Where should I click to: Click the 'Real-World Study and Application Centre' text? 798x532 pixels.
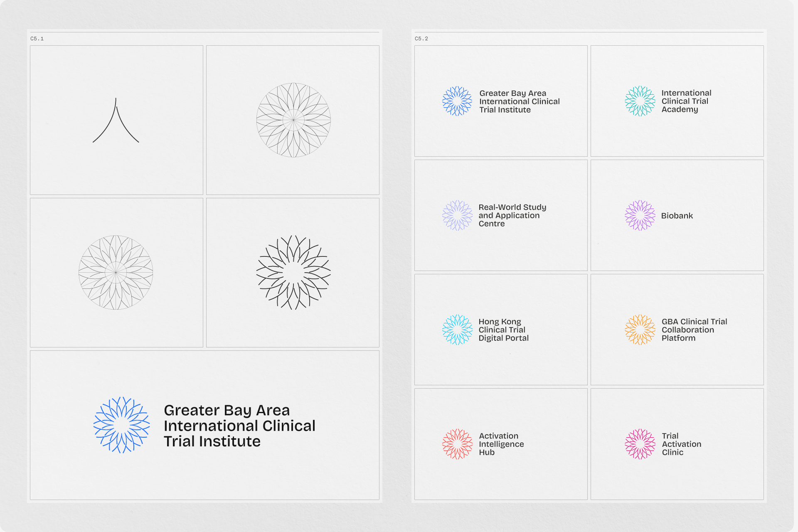click(512, 215)
